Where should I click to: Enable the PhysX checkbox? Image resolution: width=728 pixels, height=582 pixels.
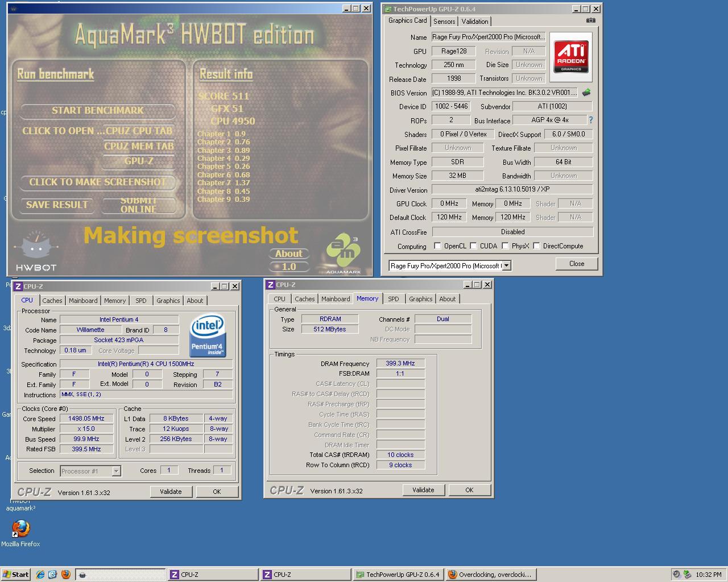click(505, 246)
